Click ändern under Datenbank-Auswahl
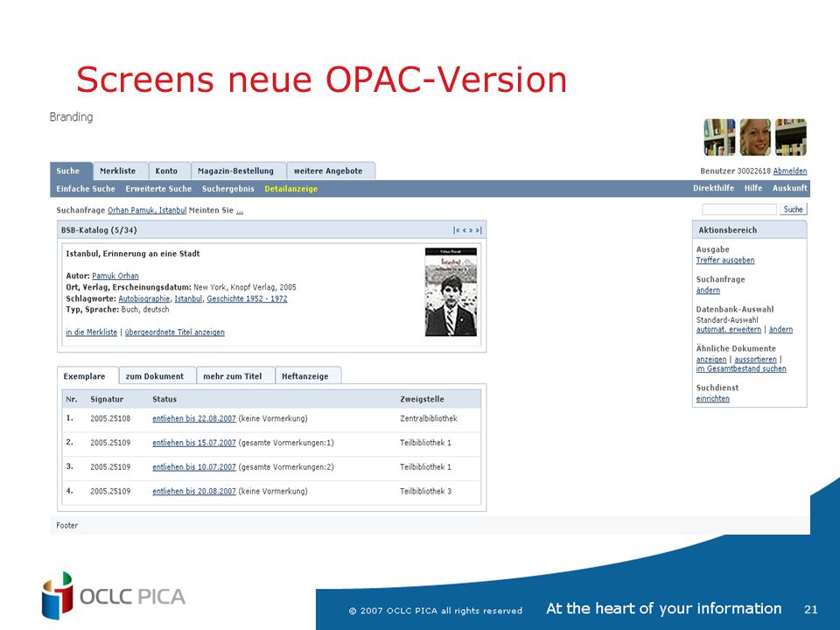This screenshot has height=630, width=840. 781,330
